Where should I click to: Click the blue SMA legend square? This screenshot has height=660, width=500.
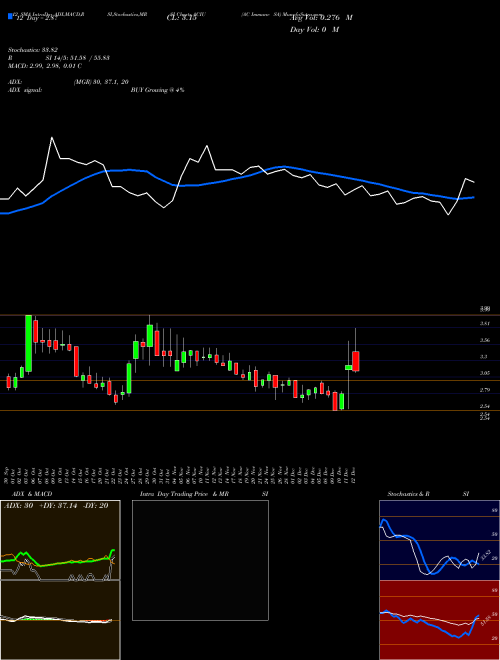click(10, 17)
